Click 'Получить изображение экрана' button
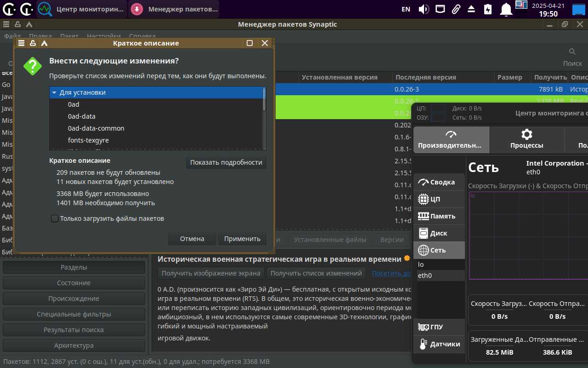The image size is (588, 368). (211, 273)
